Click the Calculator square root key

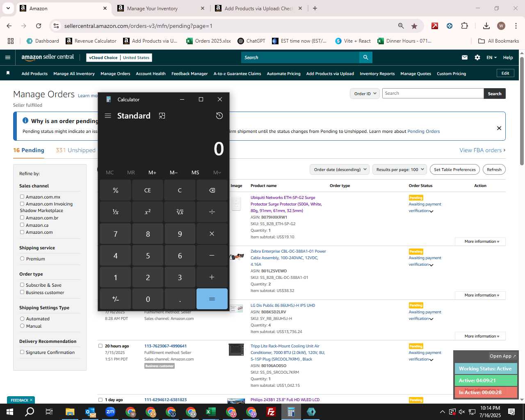pyautogui.click(x=180, y=212)
